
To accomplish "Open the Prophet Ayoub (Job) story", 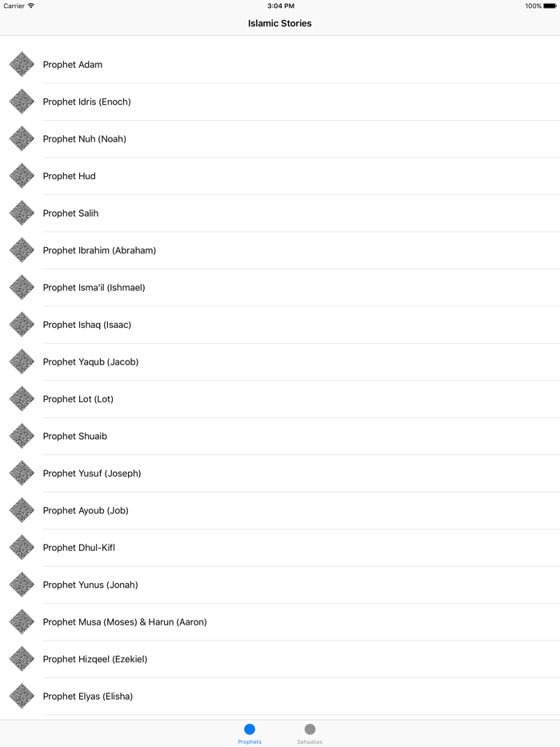I will 86,510.
